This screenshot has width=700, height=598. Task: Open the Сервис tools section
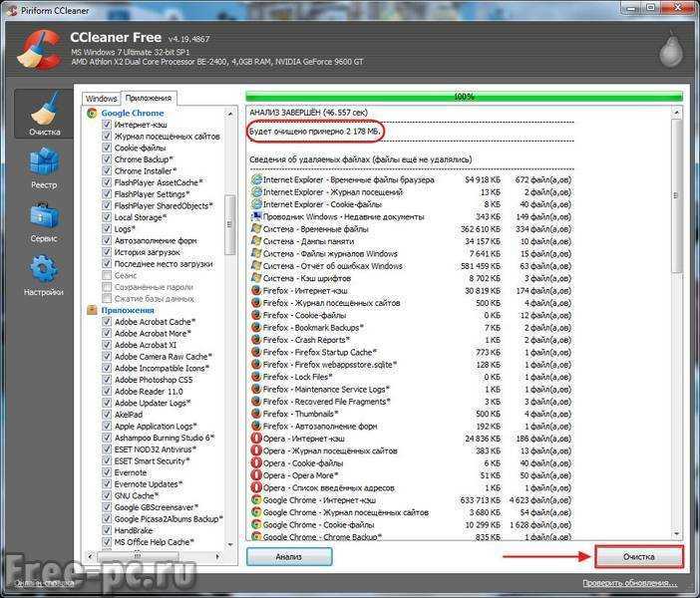click(44, 222)
